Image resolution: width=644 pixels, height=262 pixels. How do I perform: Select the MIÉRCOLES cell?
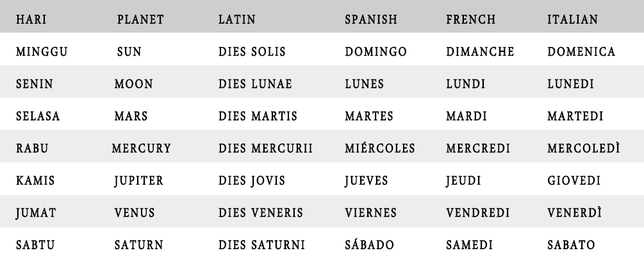pos(380,148)
